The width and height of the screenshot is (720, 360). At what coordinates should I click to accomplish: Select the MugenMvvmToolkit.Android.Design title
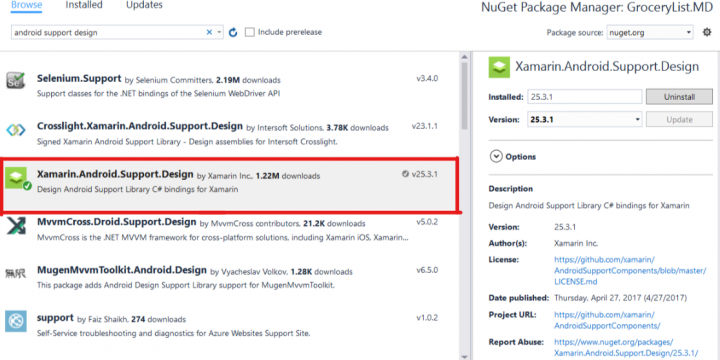click(122, 270)
